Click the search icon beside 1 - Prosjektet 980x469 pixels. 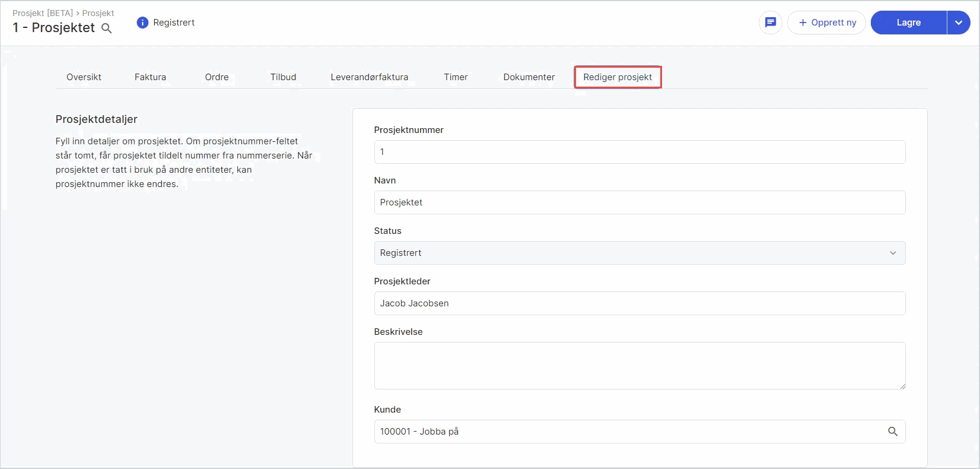tap(107, 28)
